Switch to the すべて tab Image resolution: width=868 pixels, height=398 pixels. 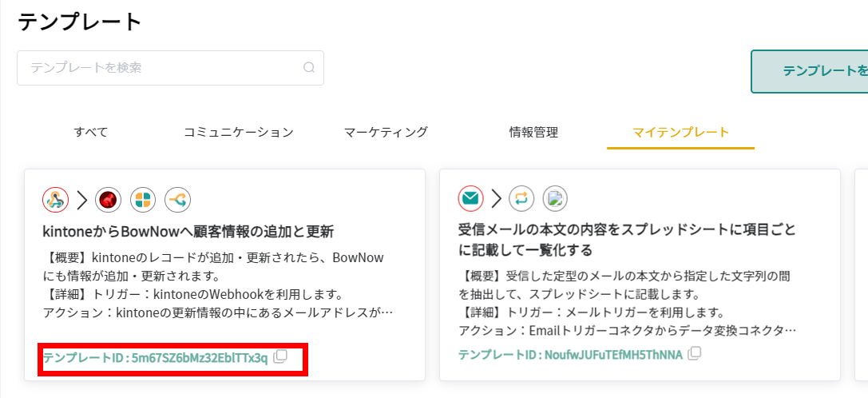(91, 132)
